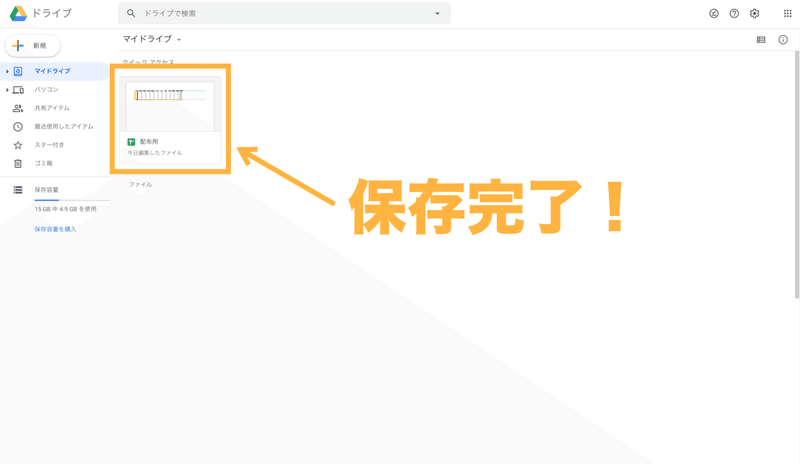Image resolution: width=800 pixels, height=464 pixels.
Task: Show details info icon
Action: click(783, 40)
